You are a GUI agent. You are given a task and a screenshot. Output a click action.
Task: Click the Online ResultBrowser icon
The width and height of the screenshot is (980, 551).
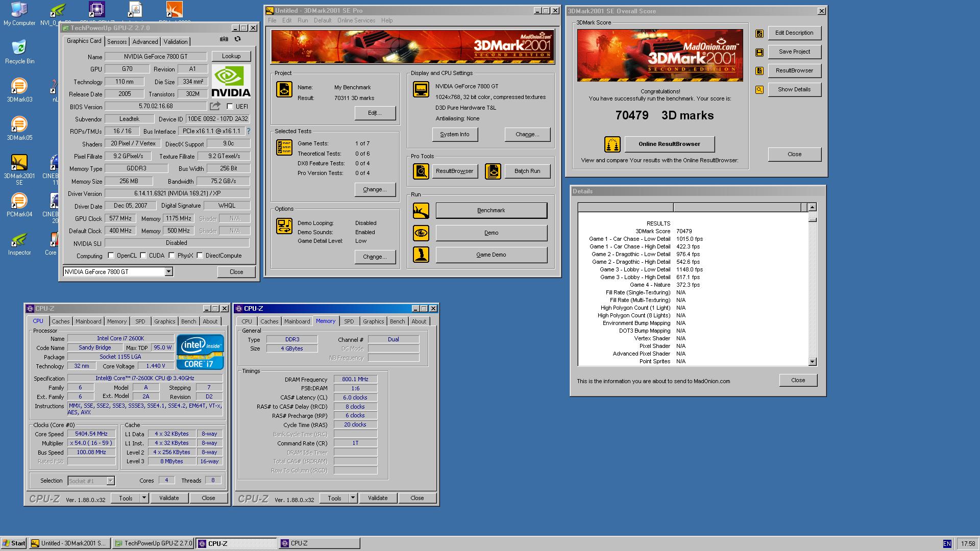[x=612, y=144]
